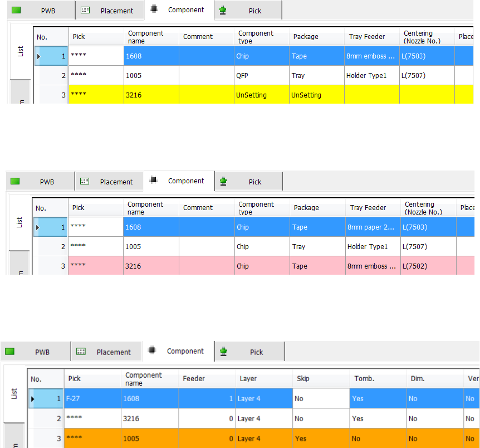Click the green PWB board icon in the top panel

pyautogui.click(x=16, y=10)
